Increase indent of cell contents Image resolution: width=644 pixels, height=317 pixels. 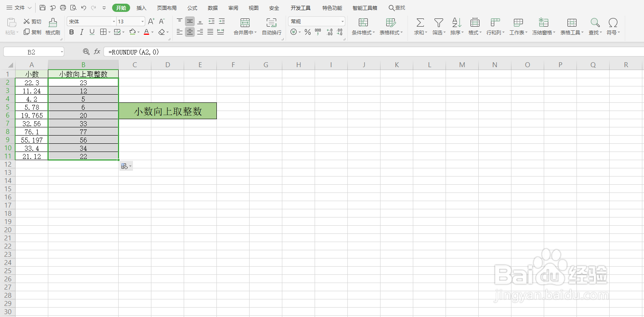coord(222,21)
